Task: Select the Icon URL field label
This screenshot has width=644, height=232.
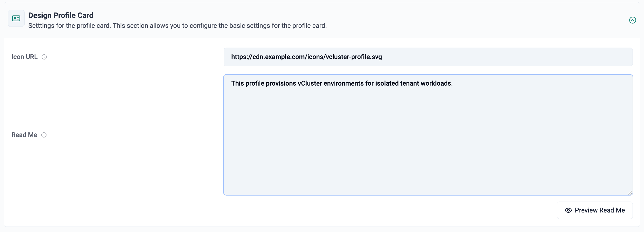Action: click(x=24, y=57)
